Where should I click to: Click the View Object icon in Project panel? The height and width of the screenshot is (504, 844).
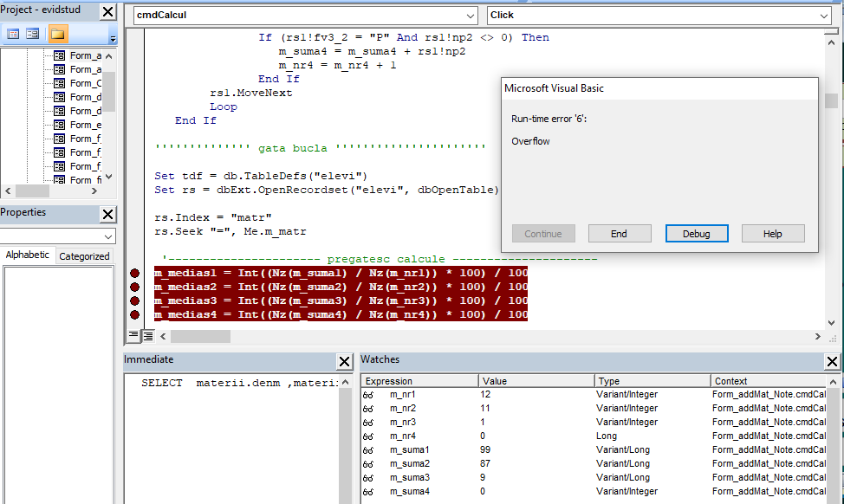[x=33, y=34]
